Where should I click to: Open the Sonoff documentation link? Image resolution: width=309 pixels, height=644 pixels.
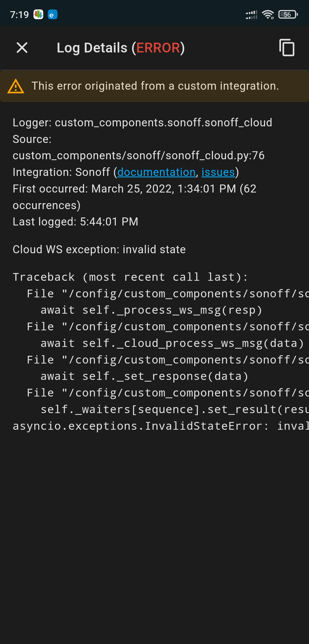pyautogui.click(x=156, y=172)
